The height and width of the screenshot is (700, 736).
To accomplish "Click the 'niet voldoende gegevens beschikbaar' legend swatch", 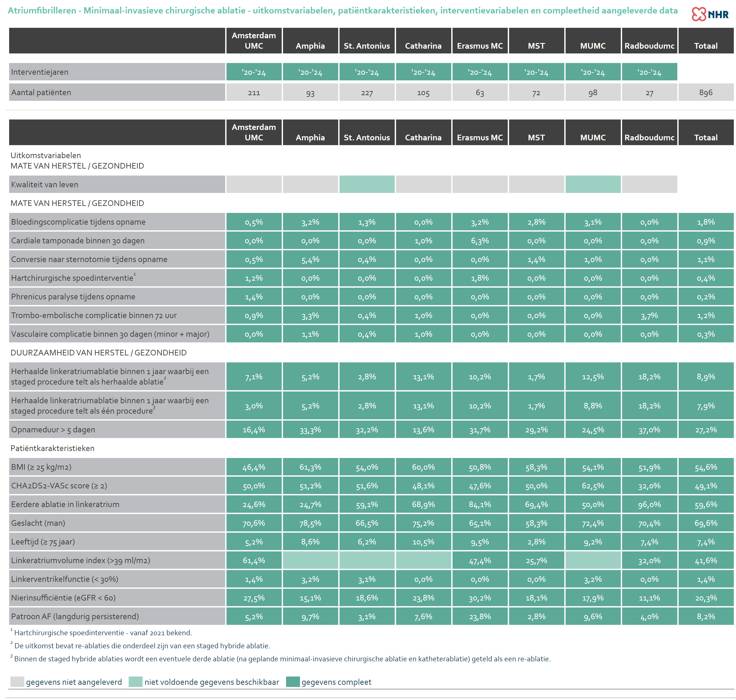I will [135, 682].
